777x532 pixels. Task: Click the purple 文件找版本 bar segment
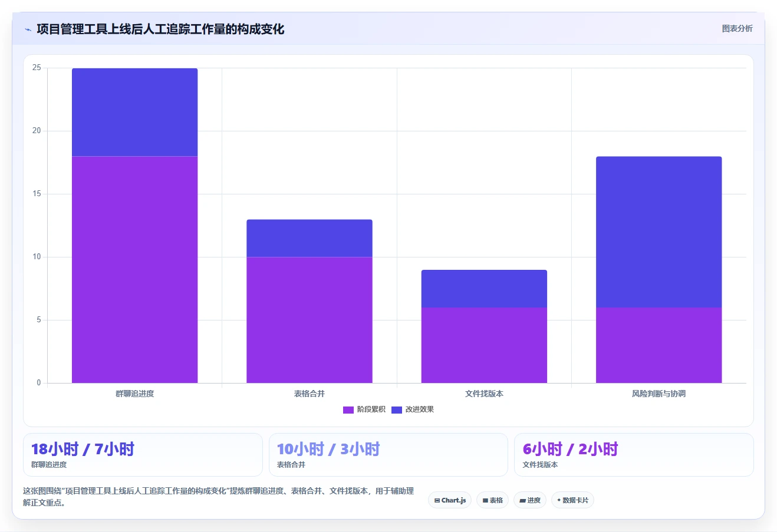484,345
